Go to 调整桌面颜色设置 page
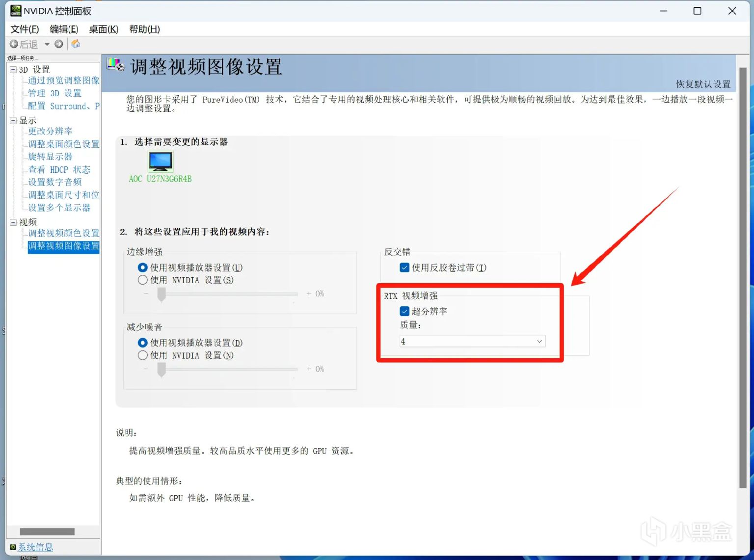Viewport: 754px width, 560px height. tap(64, 144)
